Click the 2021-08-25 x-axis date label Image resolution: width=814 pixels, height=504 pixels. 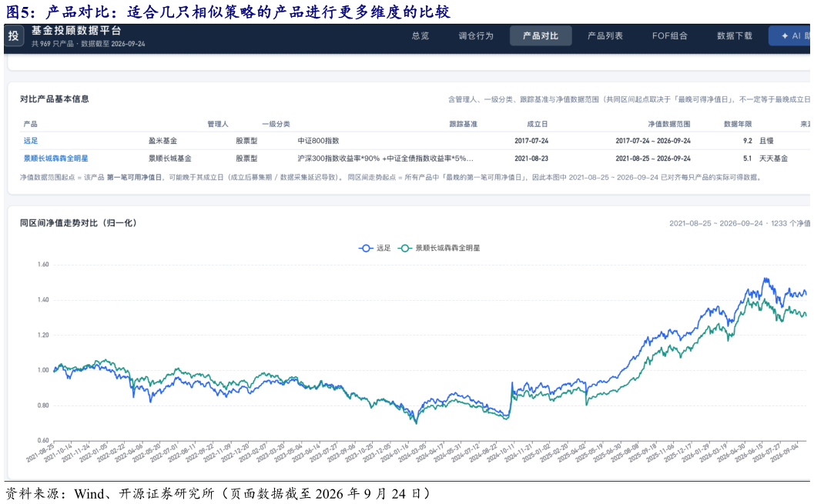pyautogui.click(x=41, y=452)
